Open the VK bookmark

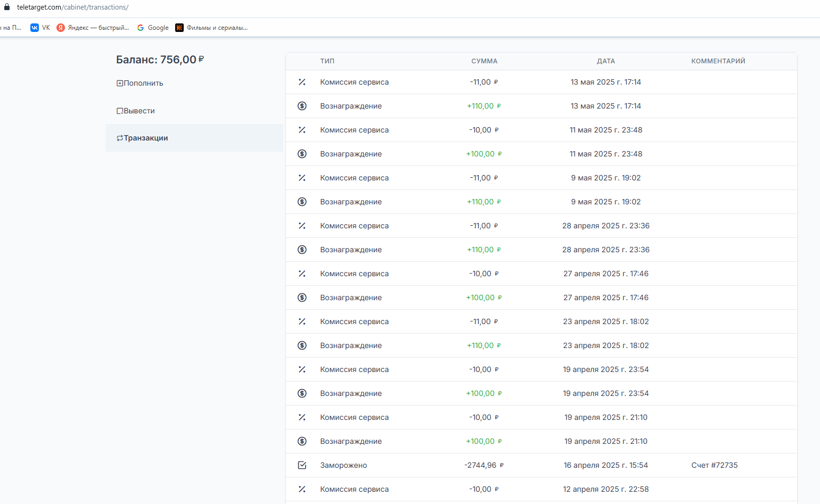[x=40, y=28]
